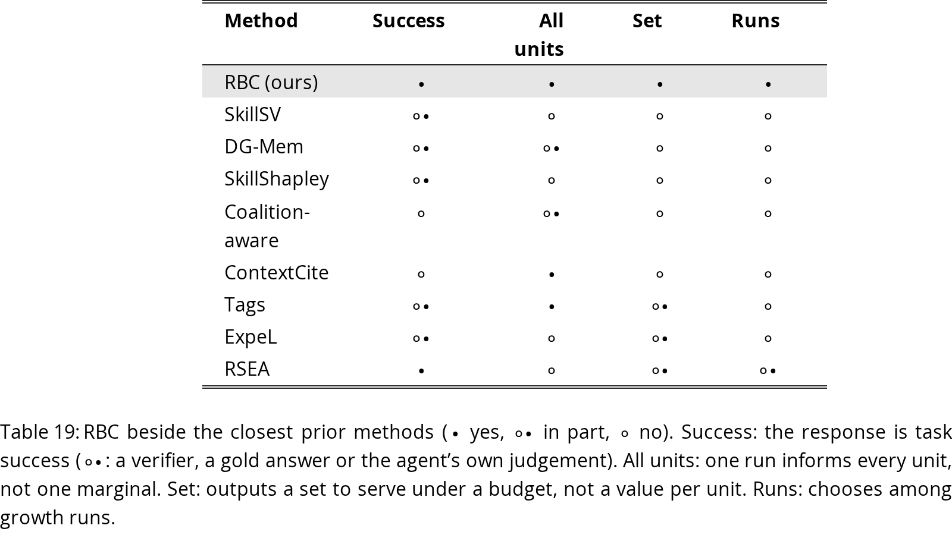Click the filled dot in ContextCite All units cell
Viewport: 952px width, 560px height.
point(552,275)
